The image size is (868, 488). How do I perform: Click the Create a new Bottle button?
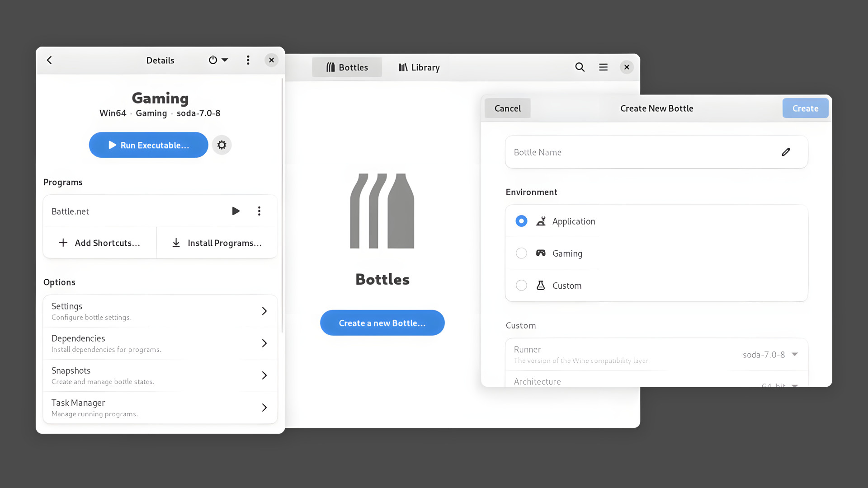382,323
